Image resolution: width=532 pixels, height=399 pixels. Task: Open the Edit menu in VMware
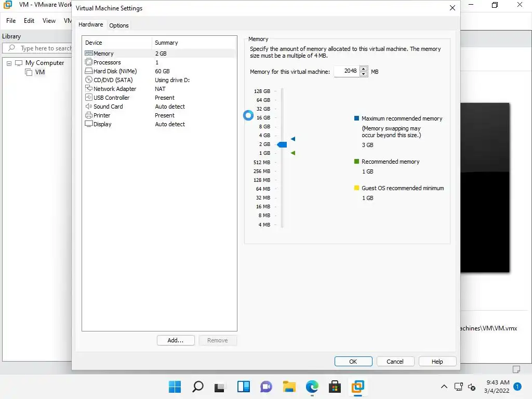point(29,21)
